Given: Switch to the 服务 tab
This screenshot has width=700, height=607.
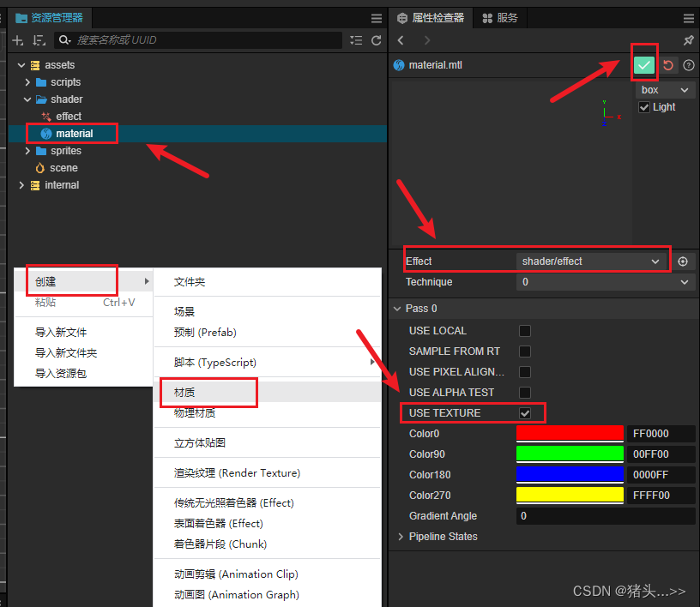Looking at the screenshot, I should [500, 18].
